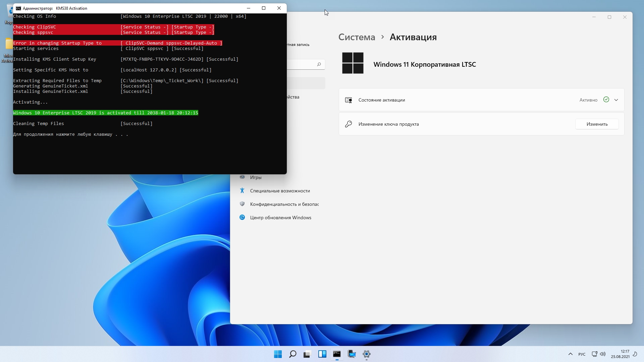The width and height of the screenshot is (644, 362).
Task: Open Специальные возможности settings section
Action: (x=280, y=191)
